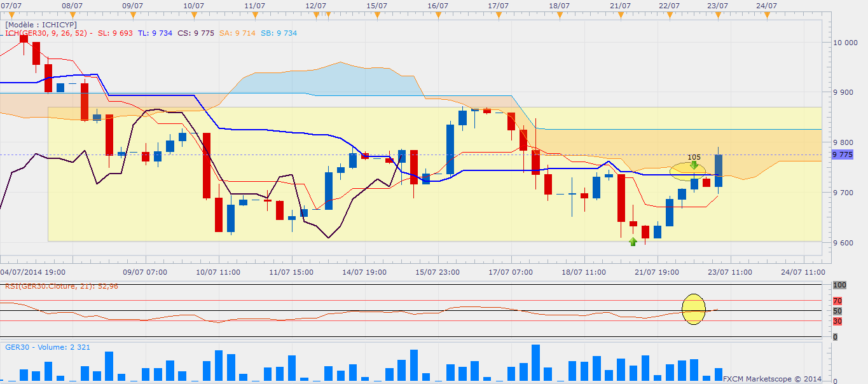The width and height of the screenshot is (868, 384).
Task: Click the TL: 9 734 blue value
Action: tap(153, 33)
